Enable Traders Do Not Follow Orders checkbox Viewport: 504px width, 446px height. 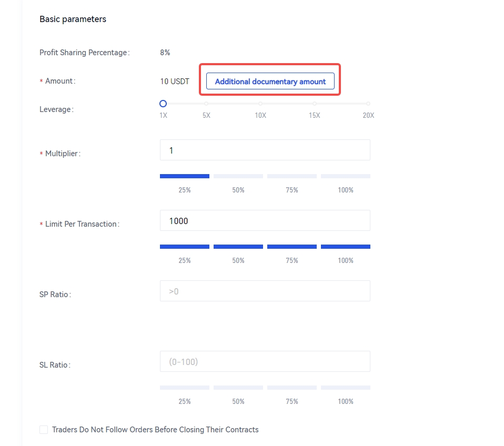44,430
